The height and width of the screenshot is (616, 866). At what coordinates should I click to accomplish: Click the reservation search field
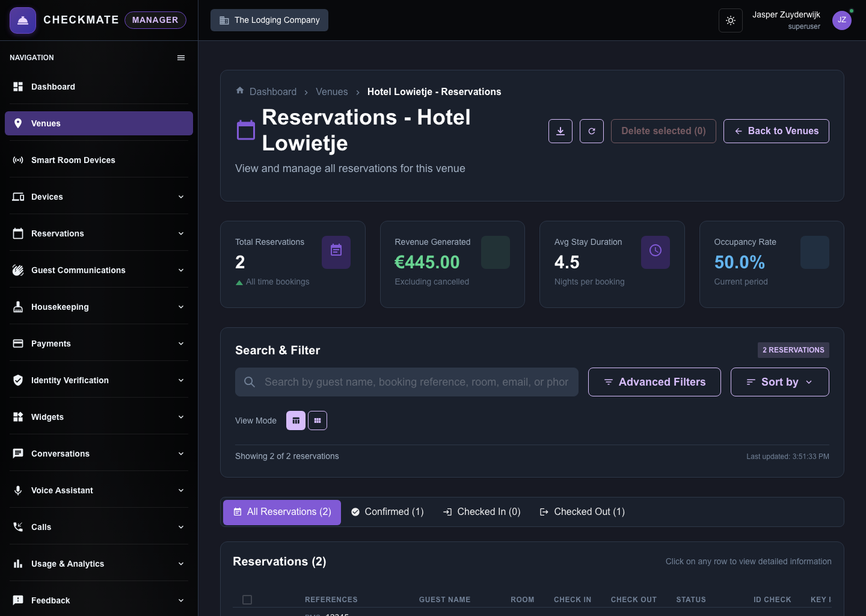[407, 382]
